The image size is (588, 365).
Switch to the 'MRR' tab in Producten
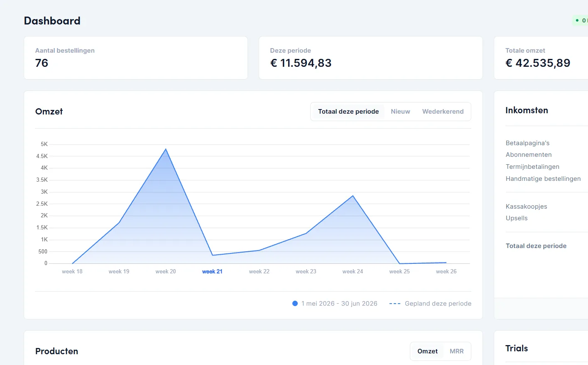(456, 351)
